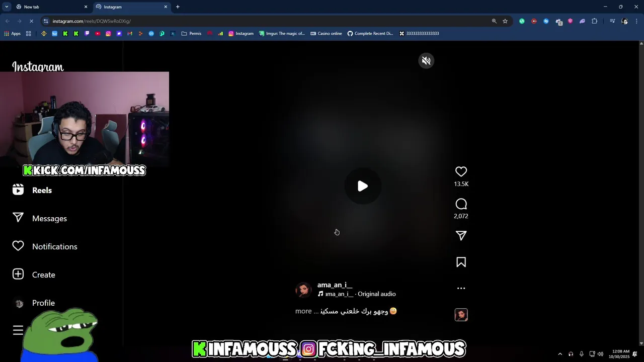Open the Permis bookmarks folder

(x=191, y=34)
